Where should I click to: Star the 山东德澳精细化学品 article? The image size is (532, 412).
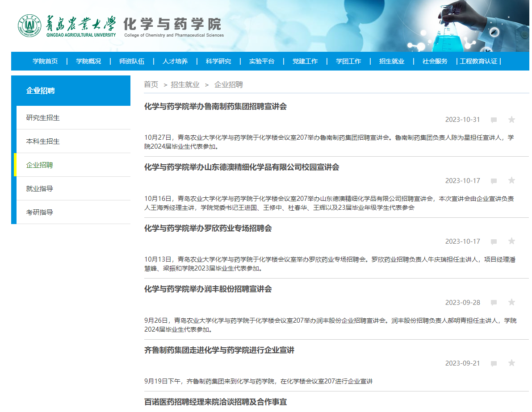point(511,180)
